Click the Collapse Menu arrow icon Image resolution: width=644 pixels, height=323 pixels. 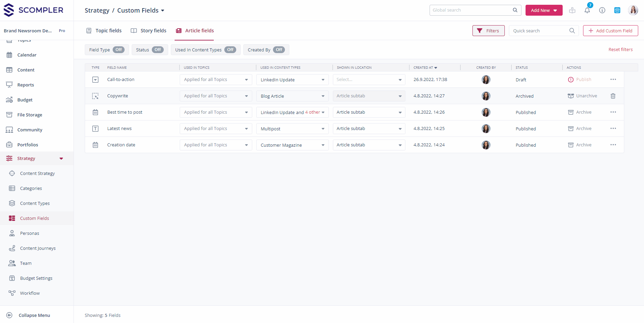[10, 315]
